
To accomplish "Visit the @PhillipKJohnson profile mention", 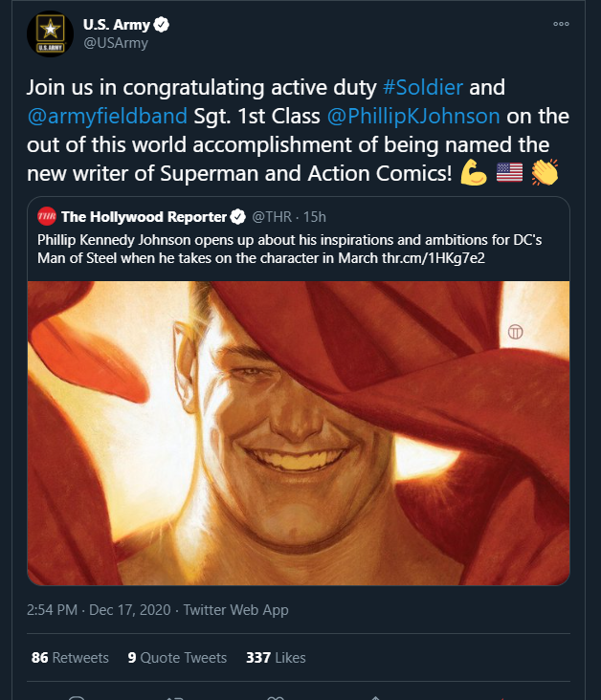I will click(413, 116).
